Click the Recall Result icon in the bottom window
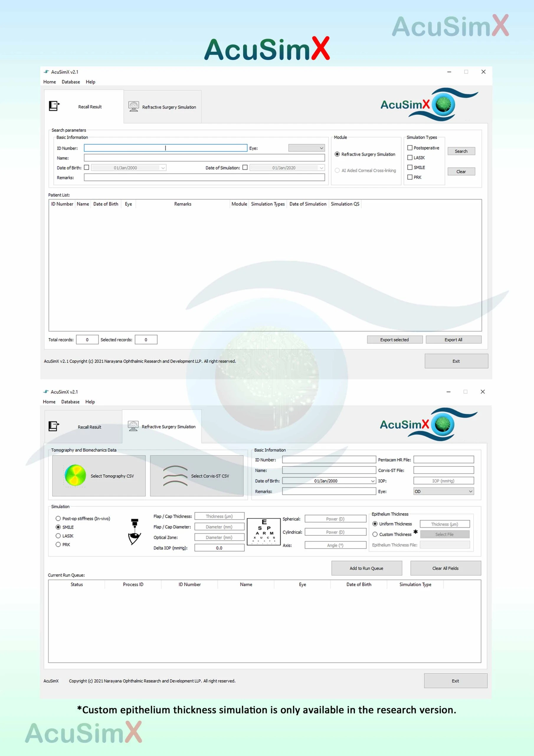 [x=54, y=426]
